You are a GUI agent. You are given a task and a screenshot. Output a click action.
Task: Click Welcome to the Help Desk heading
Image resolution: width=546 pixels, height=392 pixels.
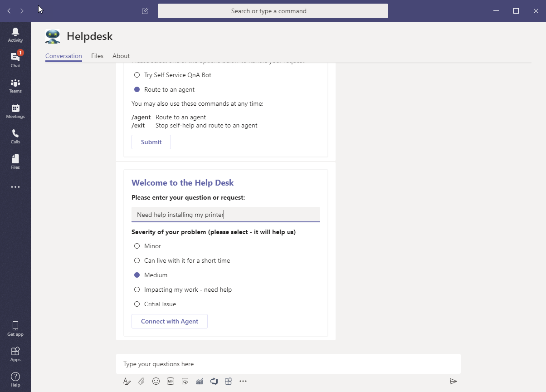click(182, 183)
